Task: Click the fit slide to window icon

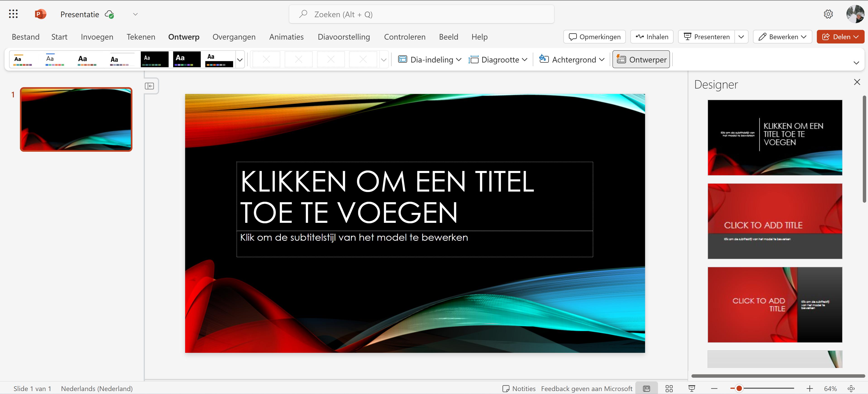Action: (x=851, y=388)
